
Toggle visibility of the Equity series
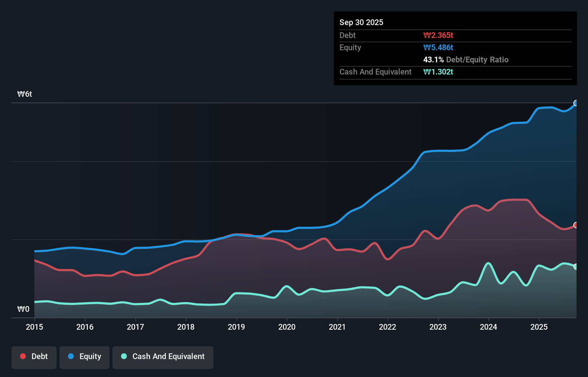point(84,357)
